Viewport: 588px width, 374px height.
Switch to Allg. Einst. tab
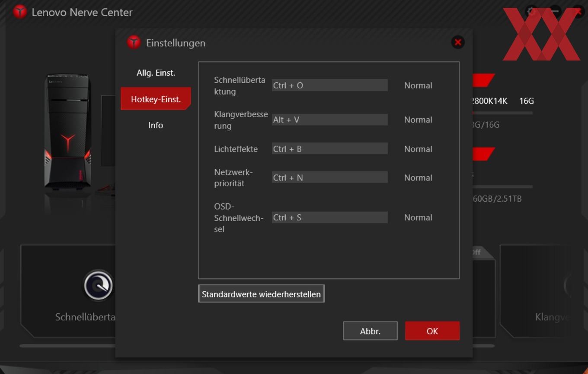156,73
